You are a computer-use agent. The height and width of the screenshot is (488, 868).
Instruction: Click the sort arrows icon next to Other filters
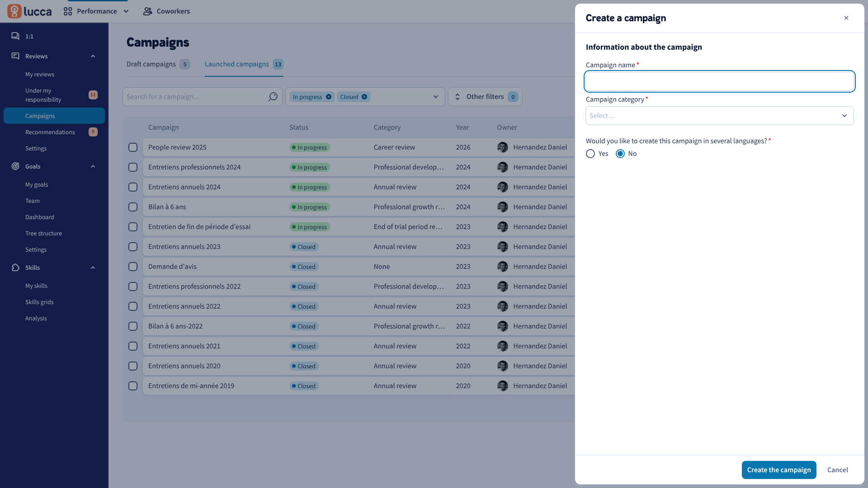(458, 97)
